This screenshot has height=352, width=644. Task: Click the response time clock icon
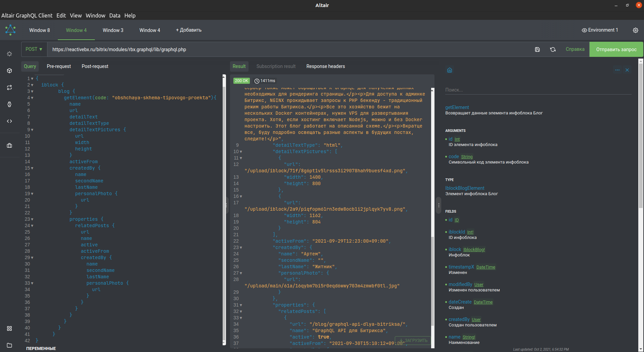tap(257, 81)
